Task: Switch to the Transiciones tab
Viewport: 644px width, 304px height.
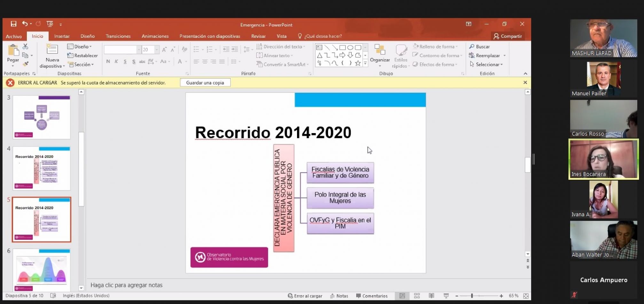Action: (118, 36)
